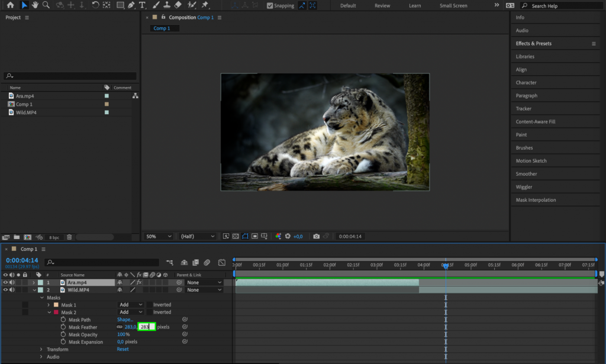Select the Hand tool
Screen dimensions: 606x364
coord(35,5)
